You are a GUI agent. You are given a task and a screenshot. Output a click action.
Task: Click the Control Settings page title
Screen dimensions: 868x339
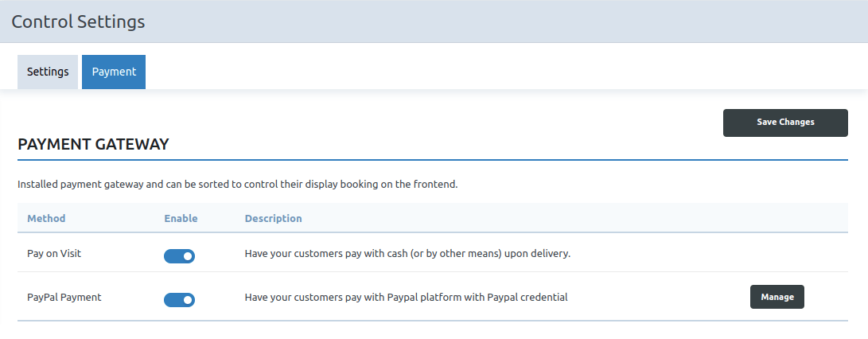78,21
